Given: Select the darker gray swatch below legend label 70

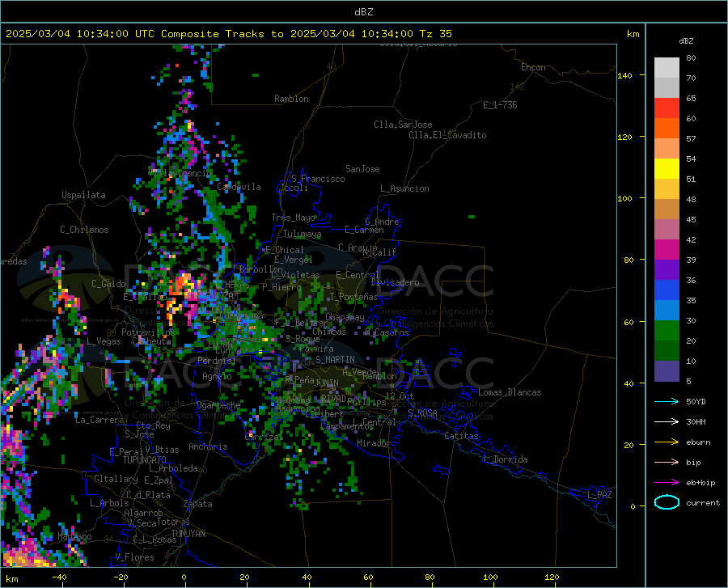Looking at the screenshot, I should tap(667, 88).
